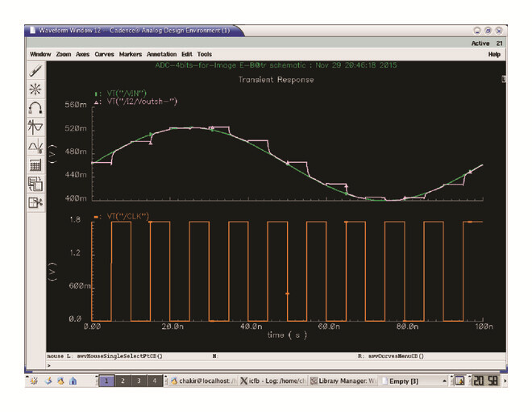Click the 80.0n tick on time axis
The width and height of the screenshot is (532, 412).
pos(407,327)
